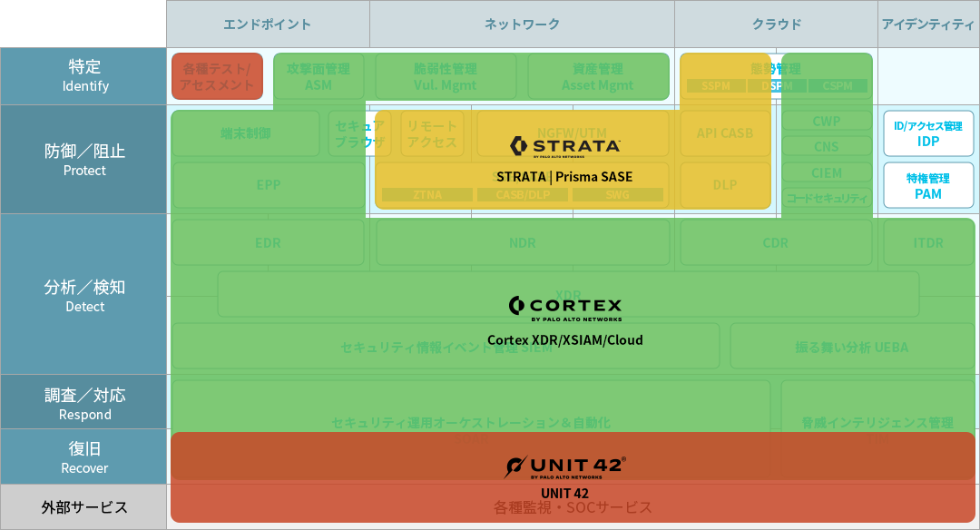Expand the 態勢管理 section
980x530 pixels.
tap(776, 68)
